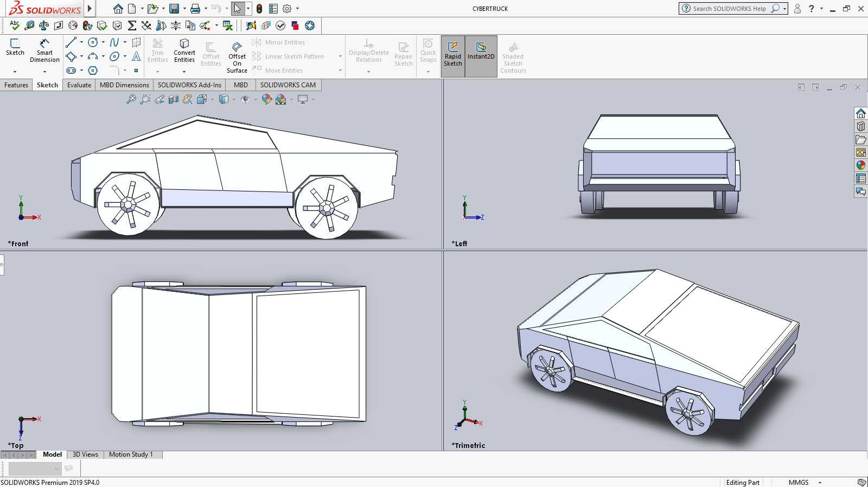
Task: Open the Quick Snaps dropdown
Action: pyautogui.click(x=428, y=72)
